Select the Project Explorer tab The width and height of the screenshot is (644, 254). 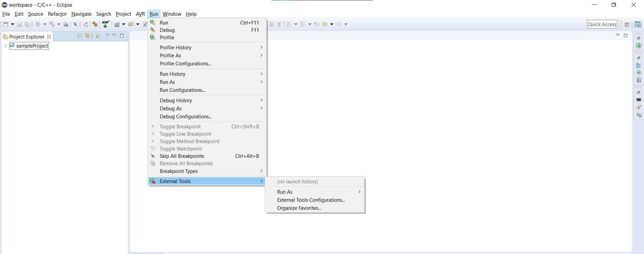27,37
